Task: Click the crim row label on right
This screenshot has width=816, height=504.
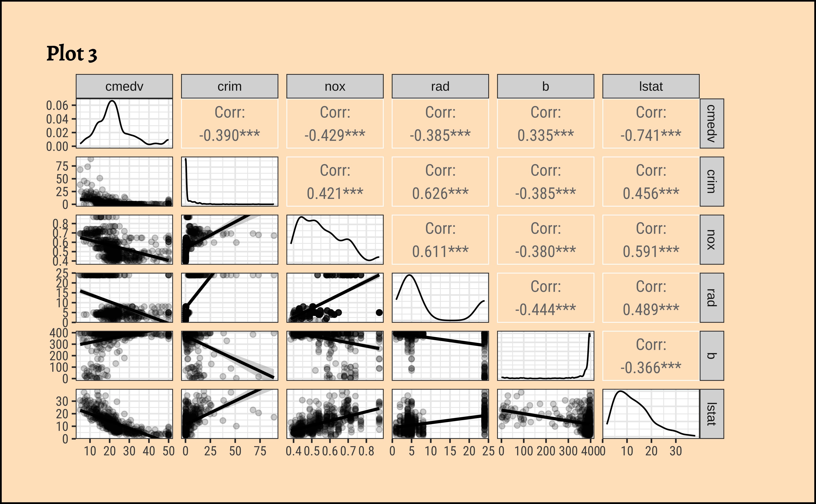Action: coord(711,181)
